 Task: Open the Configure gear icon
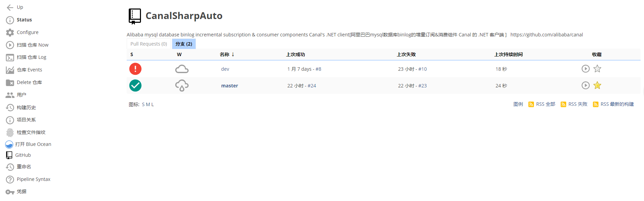[10, 32]
